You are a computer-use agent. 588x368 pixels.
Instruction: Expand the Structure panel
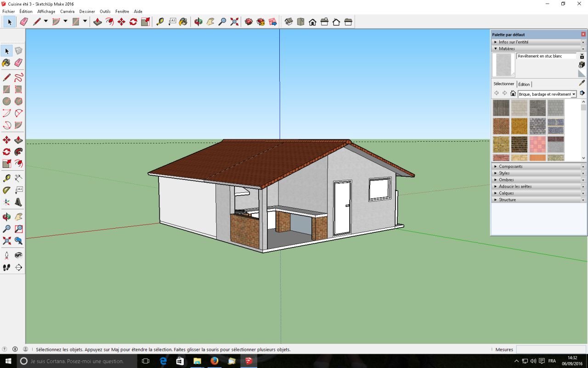[536, 200]
